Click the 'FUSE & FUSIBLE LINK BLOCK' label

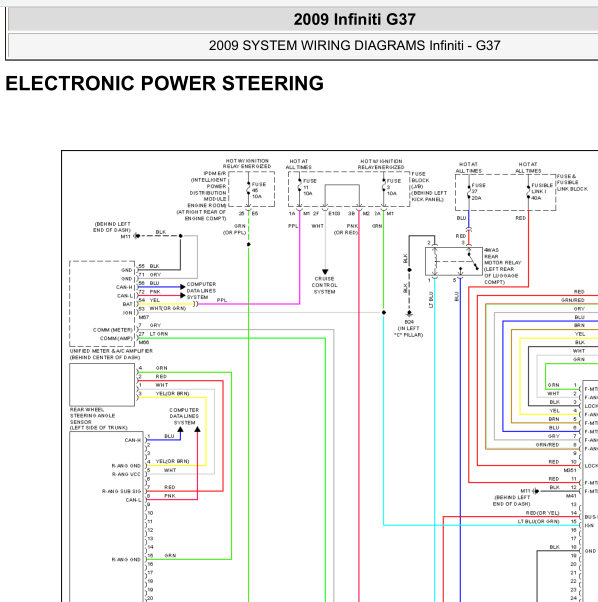tap(572, 183)
